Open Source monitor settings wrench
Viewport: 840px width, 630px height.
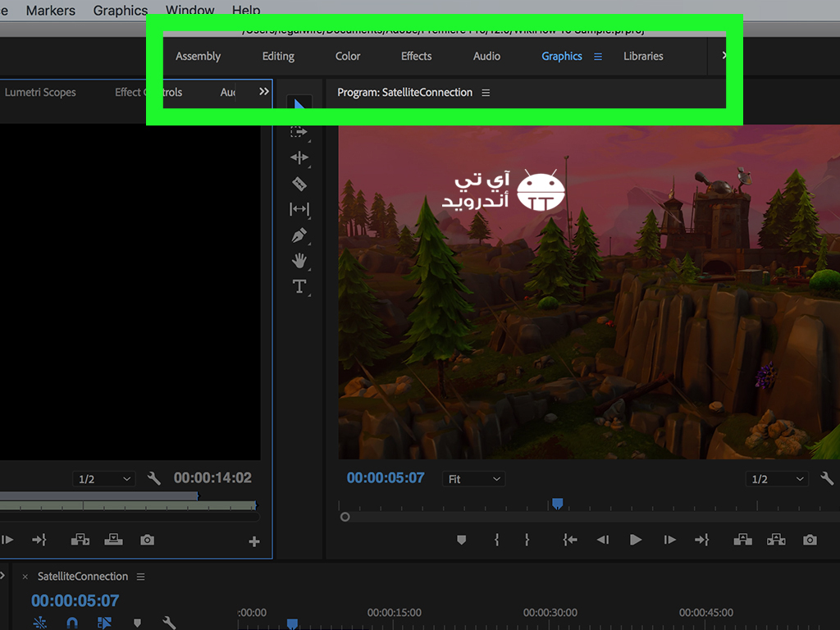coord(153,478)
